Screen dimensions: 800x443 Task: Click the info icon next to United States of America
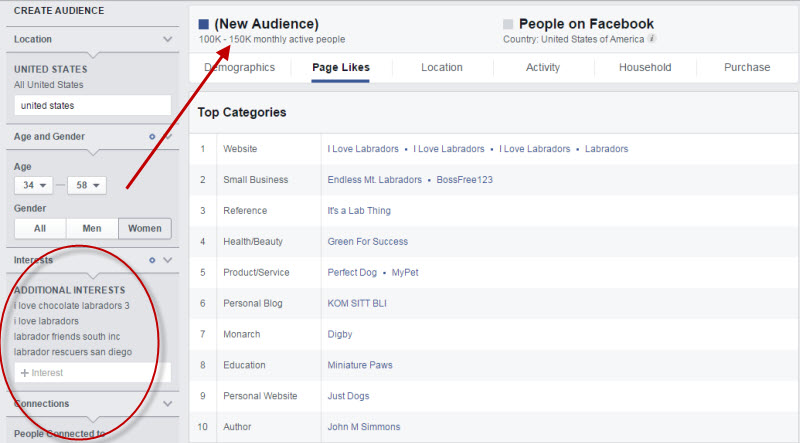pos(652,39)
